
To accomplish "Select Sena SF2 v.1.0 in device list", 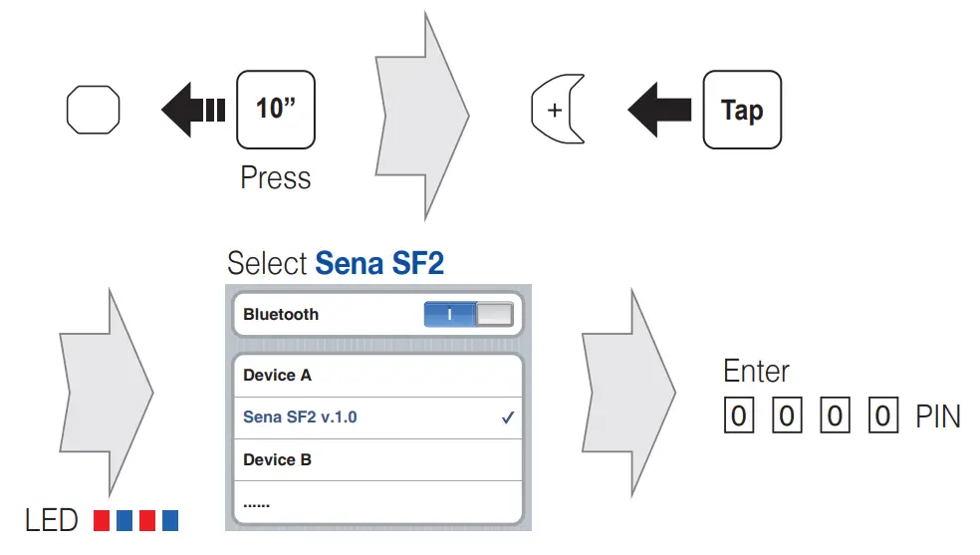I will [x=376, y=417].
